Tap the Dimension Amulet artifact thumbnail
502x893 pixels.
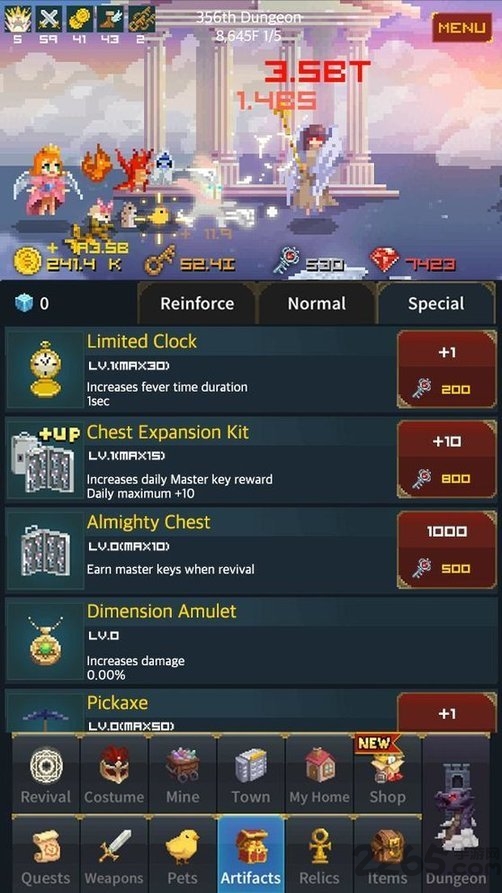pyautogui.click(x=45, y=640)
